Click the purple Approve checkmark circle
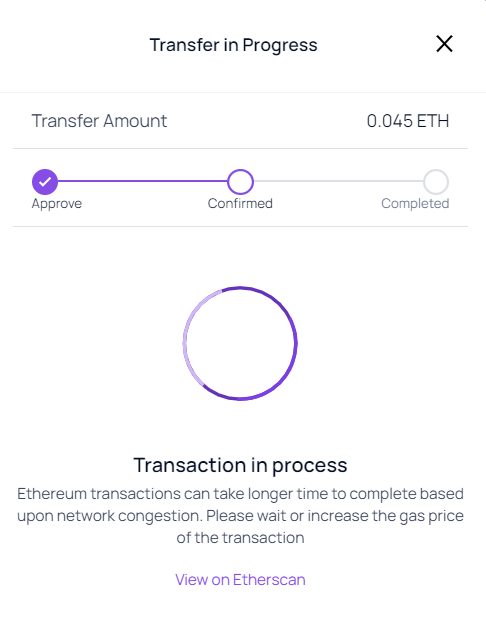The width and height of the screenshot is (486, 639). (45, 182)
